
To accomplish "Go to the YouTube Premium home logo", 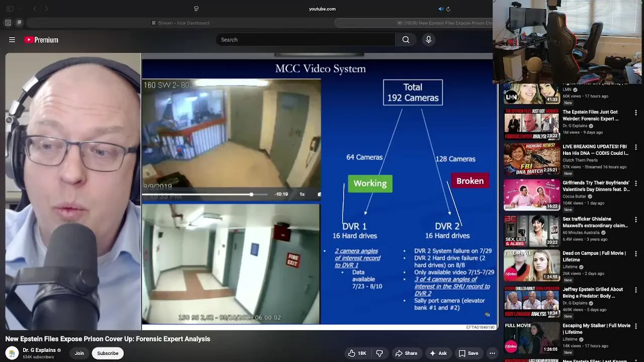I will tap(41, 40).
